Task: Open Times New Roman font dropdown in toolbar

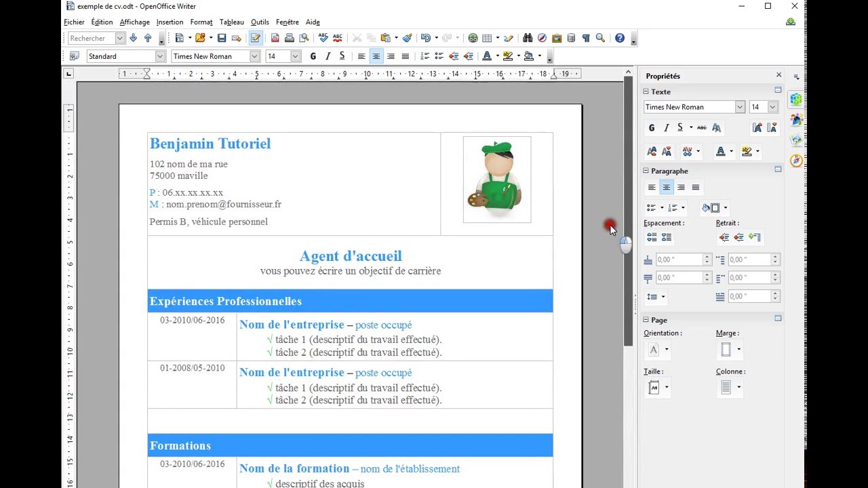Action: tap(254, 56)
